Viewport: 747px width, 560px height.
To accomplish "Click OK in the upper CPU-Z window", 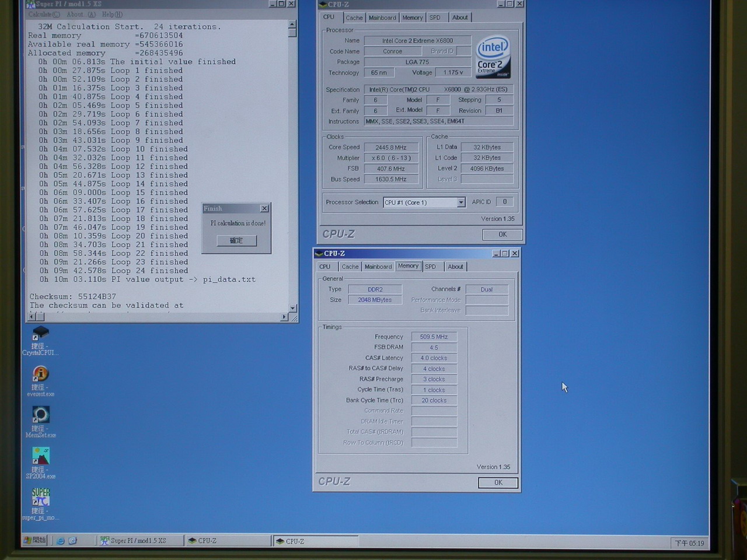I will coord(502,234).
